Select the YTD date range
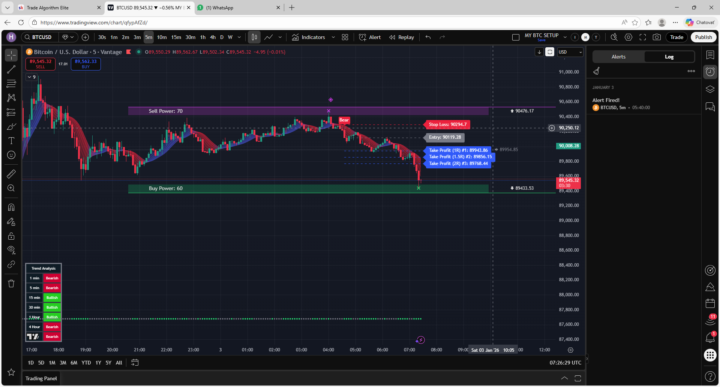This screenshot has width=720, height=387. 86,363
